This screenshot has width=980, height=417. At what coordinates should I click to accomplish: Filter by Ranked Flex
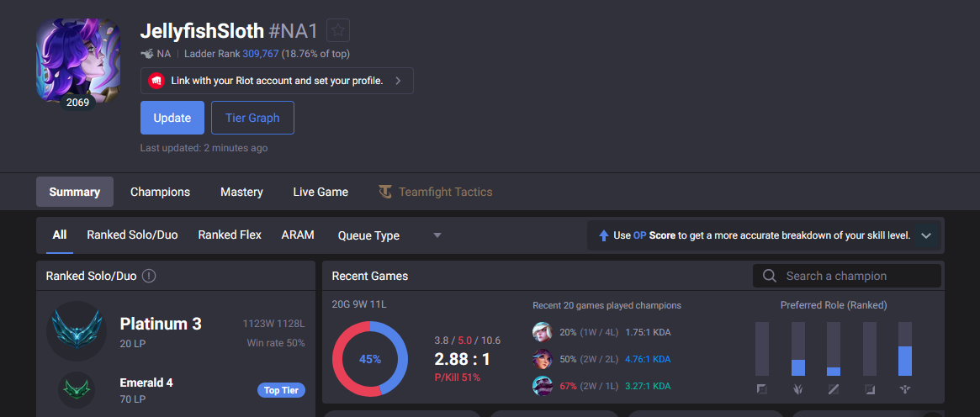tap(230, 235)
